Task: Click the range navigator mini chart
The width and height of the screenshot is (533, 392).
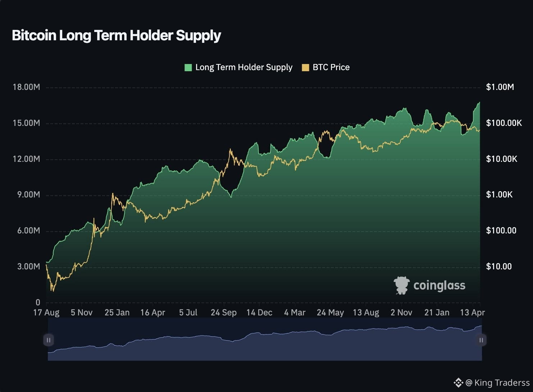Action: tap(265, 340)
